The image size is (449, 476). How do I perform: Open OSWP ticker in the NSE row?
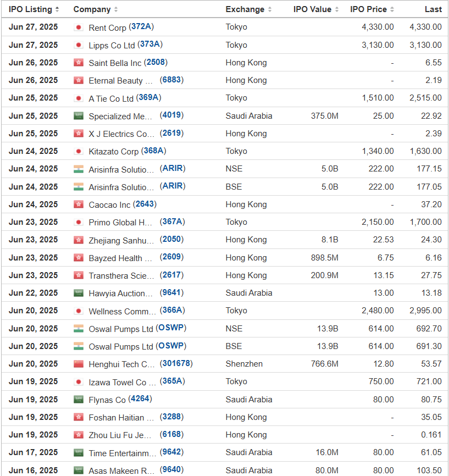171,328
